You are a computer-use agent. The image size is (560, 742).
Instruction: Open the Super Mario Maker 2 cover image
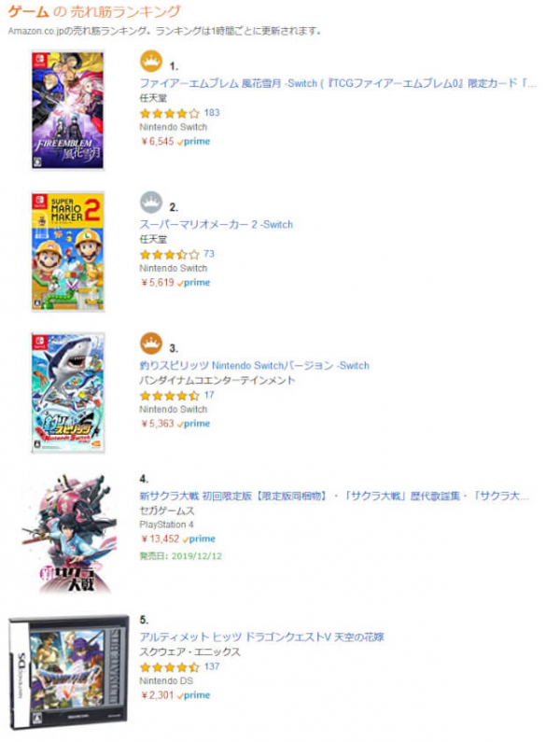coord(68,251)
